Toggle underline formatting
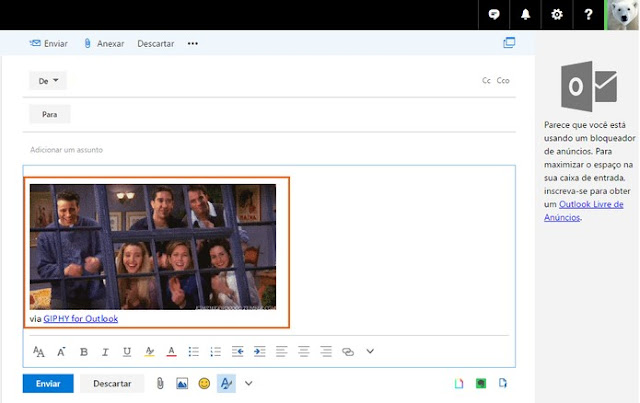This screenshot has height=403, width=640. [127, 352]
